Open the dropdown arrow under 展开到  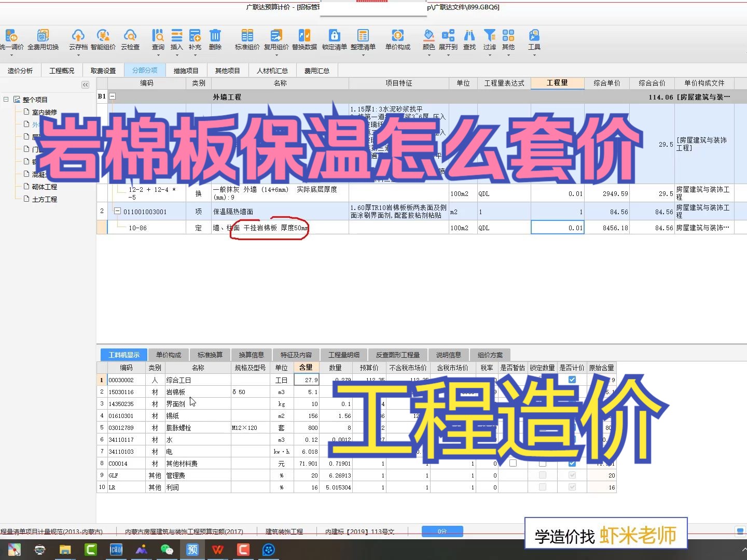pos(448,54)
